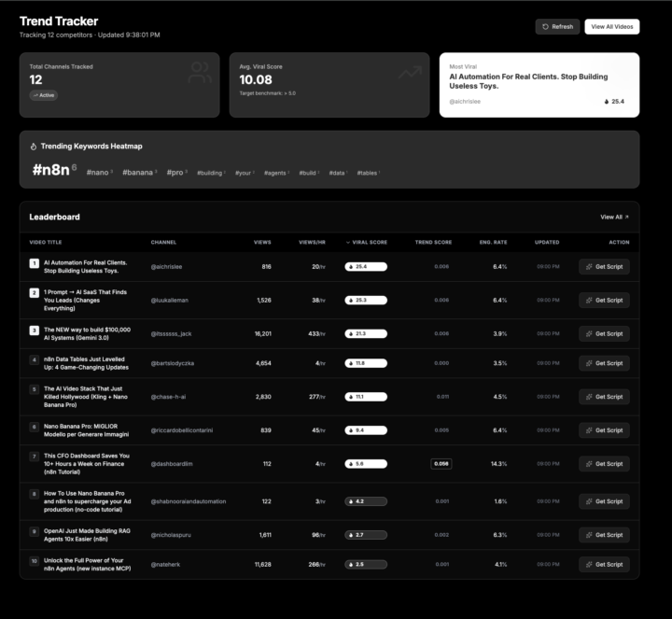Click the Refresh button

click(x=557, y=26)
